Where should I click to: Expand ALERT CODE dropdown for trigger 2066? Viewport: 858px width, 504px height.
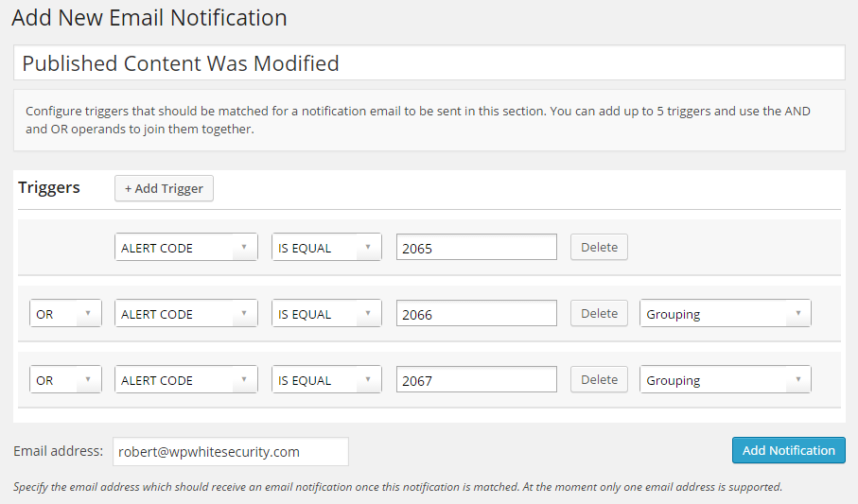click(186, 314)
